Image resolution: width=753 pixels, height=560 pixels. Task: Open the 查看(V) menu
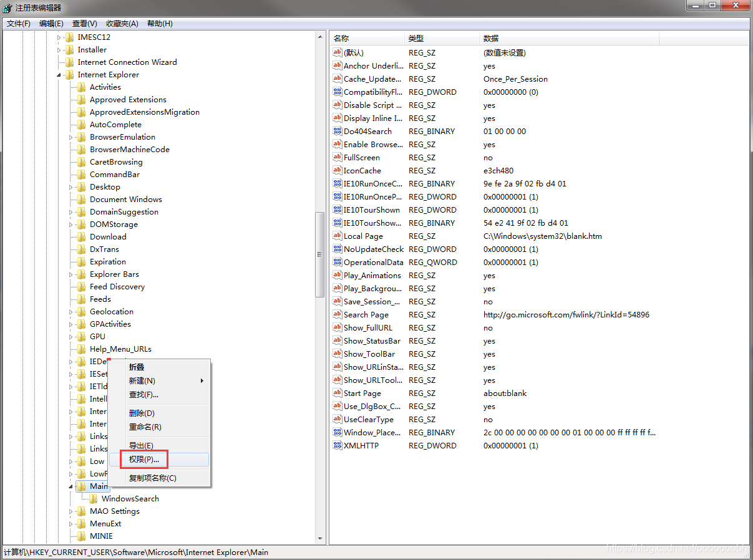coord(84,23)
